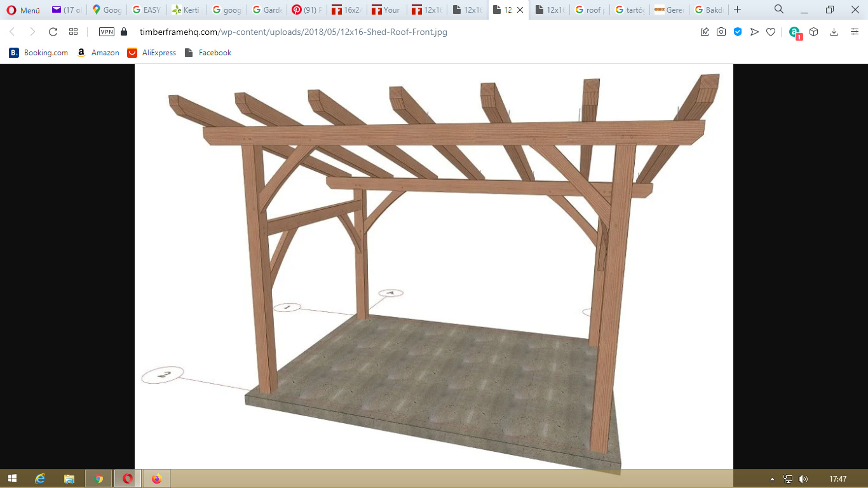Open File Explorer from the taskbar

[x=69, y=478]
